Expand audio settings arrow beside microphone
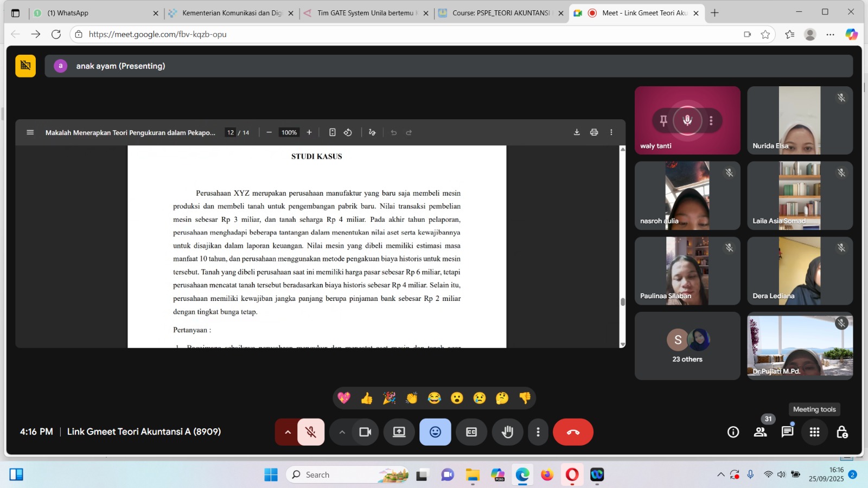The width and height of the screenshot is (868, 488). (x=288, y=432)
